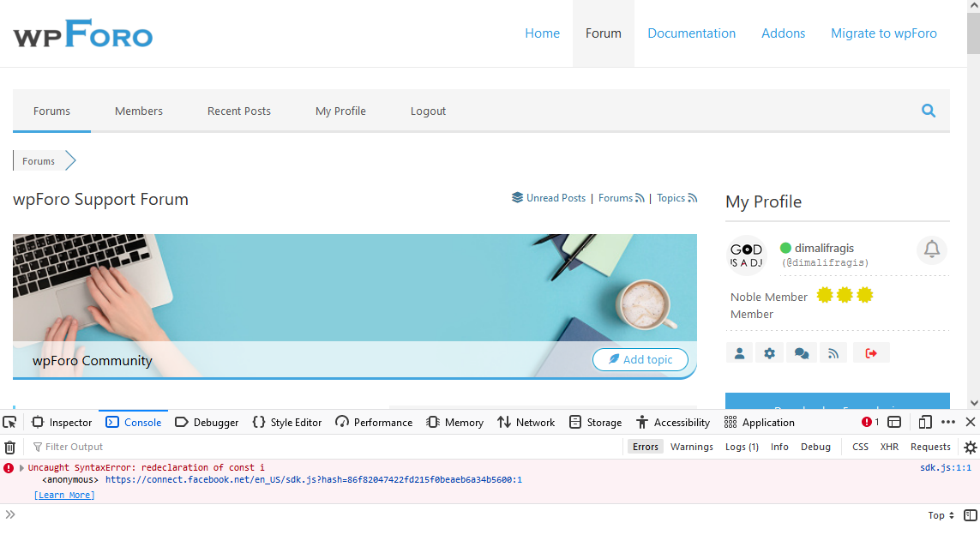Toggle the Errors filter in the console
980x535 pixels.
click(x=645, y=446)
